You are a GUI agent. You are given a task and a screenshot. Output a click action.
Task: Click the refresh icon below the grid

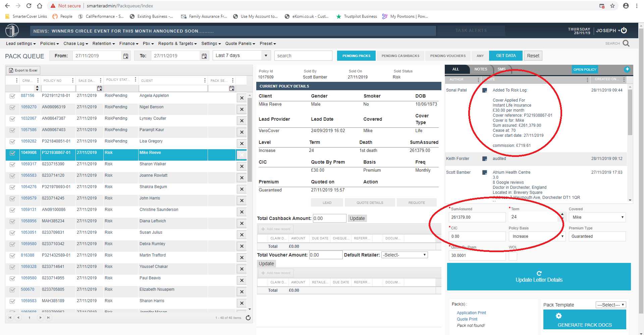coord(248,318)
